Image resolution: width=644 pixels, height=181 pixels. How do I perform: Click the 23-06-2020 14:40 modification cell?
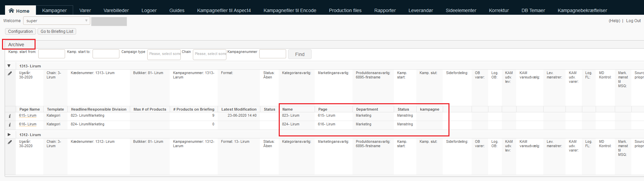[242, 116]
